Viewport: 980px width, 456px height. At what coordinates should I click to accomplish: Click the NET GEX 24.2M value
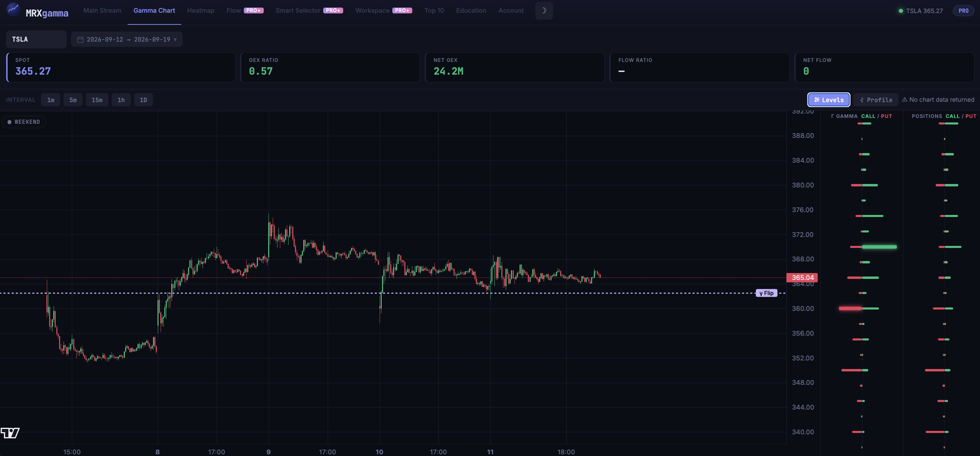pos(448,71)
